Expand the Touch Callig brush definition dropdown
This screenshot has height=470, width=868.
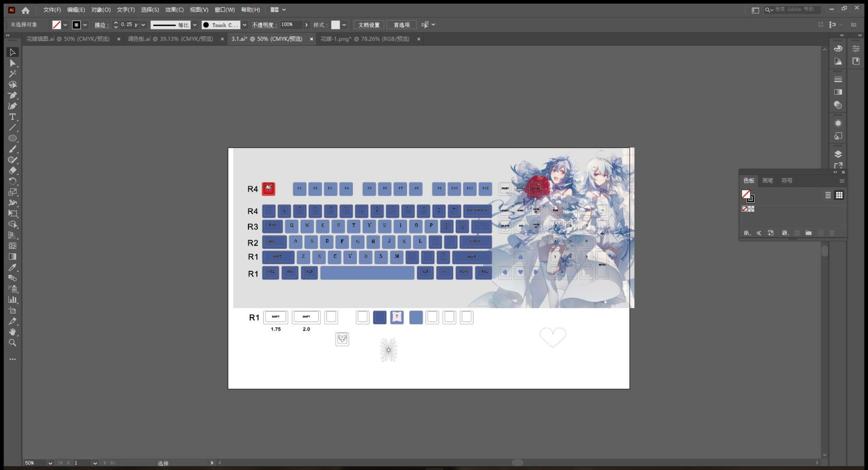coord(244,25)
